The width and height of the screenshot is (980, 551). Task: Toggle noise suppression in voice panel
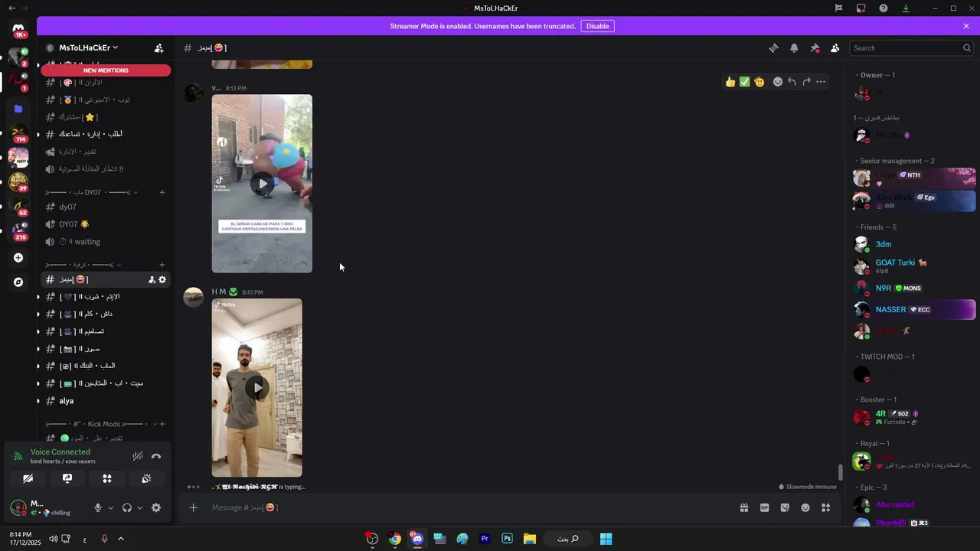[x=138, y=456]
